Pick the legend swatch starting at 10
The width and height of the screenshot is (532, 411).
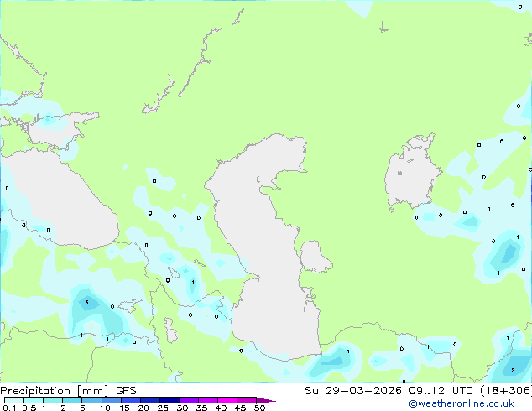click(x=111, y=400)
